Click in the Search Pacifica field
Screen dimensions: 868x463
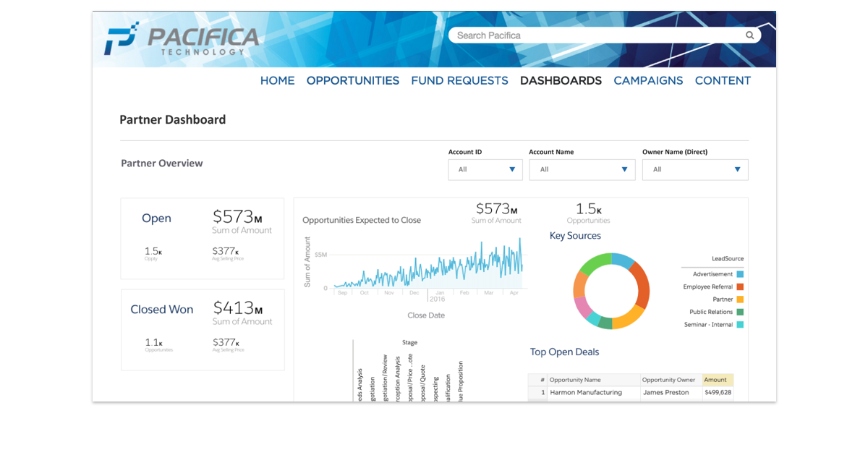[597, 35]
